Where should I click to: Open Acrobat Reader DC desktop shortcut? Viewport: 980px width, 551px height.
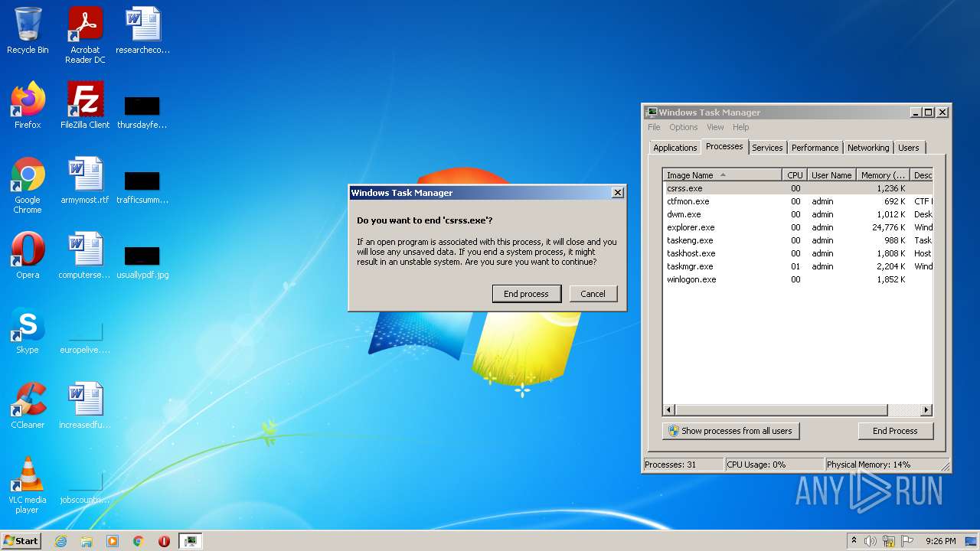85,35
